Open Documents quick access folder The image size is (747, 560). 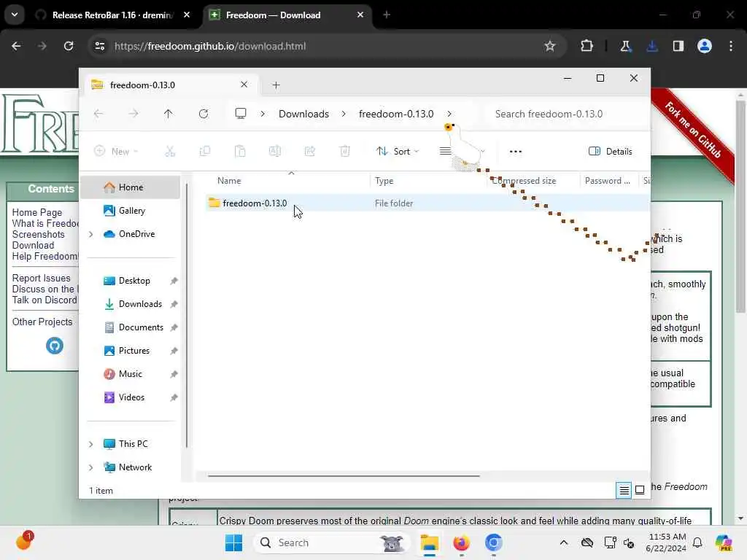141,327
